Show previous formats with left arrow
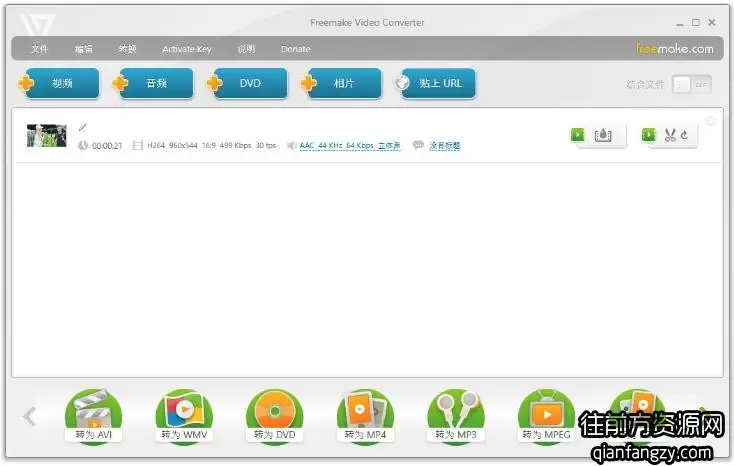This screenshot has height=466, width=734. [x=29, y=416]
